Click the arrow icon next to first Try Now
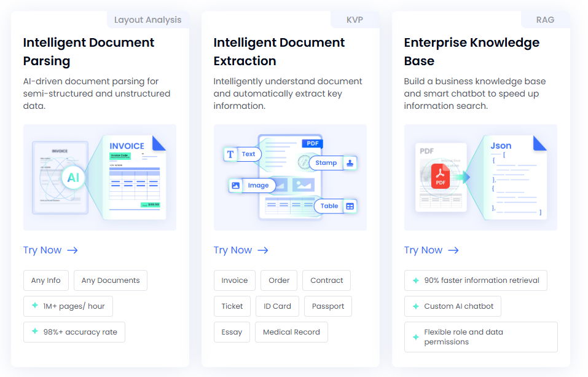The image size is (588, 377). [72, 250]
